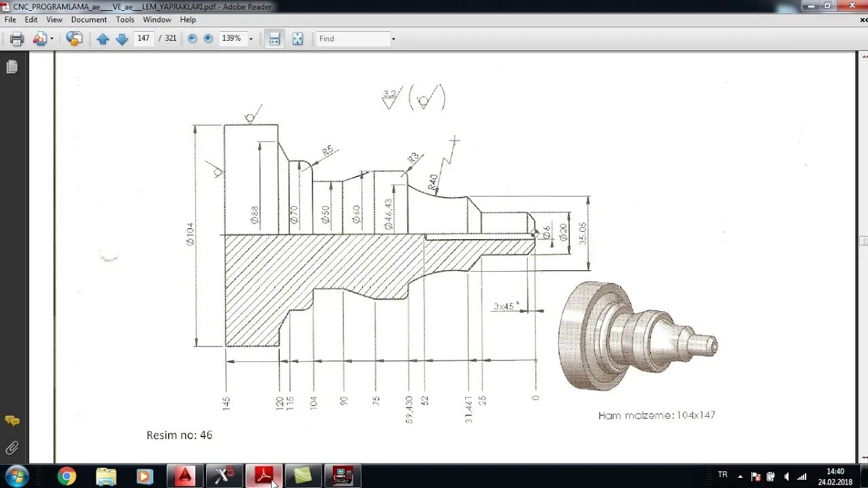Viewport: 868px width, 488px height.
Task: Open the X5 application on taskbar
Action: [x=224, y=476]
